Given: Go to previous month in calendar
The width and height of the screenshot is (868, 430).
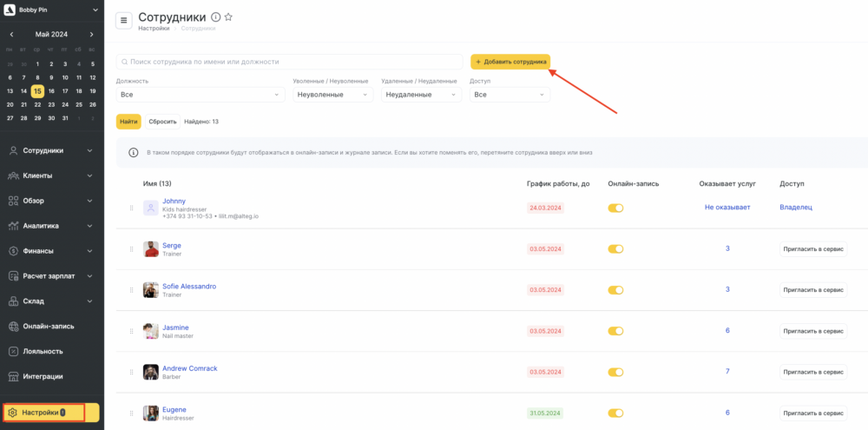Looking at the screenshot, I should coord(11,35).
